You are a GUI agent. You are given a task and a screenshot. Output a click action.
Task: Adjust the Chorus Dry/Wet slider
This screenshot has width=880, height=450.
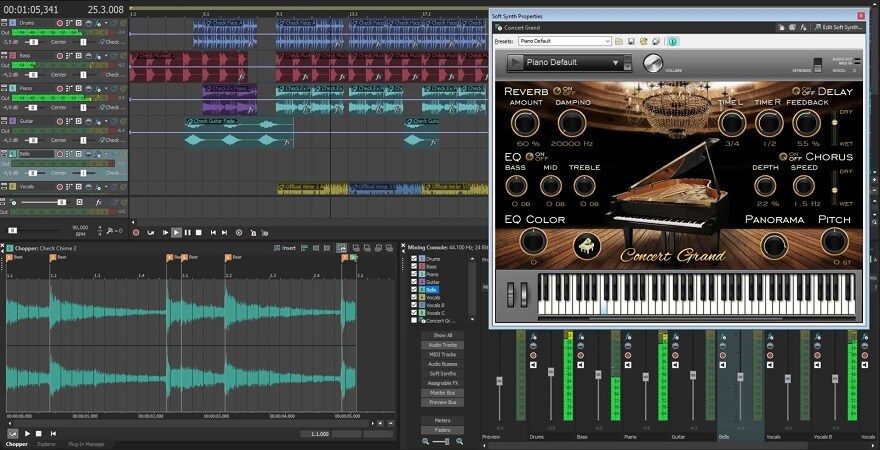[835, 188]
